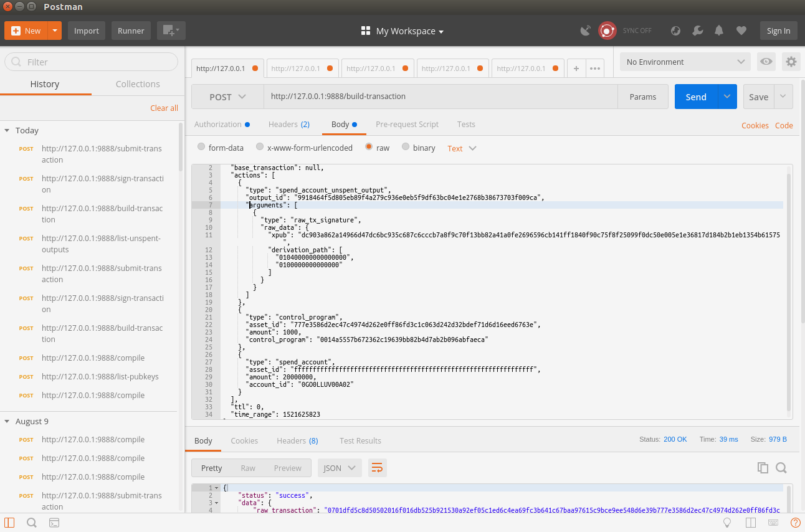The width and height of the screenshot is (805, 532).
Task: Expand the Send button dropdown arrow
Action: coord(727,97)
